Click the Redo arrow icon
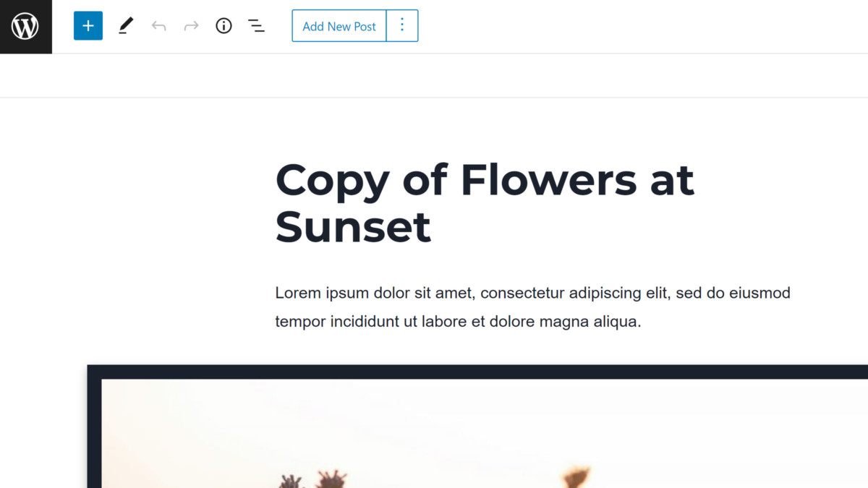Viewport: 868px width, 488px height. 191,25
